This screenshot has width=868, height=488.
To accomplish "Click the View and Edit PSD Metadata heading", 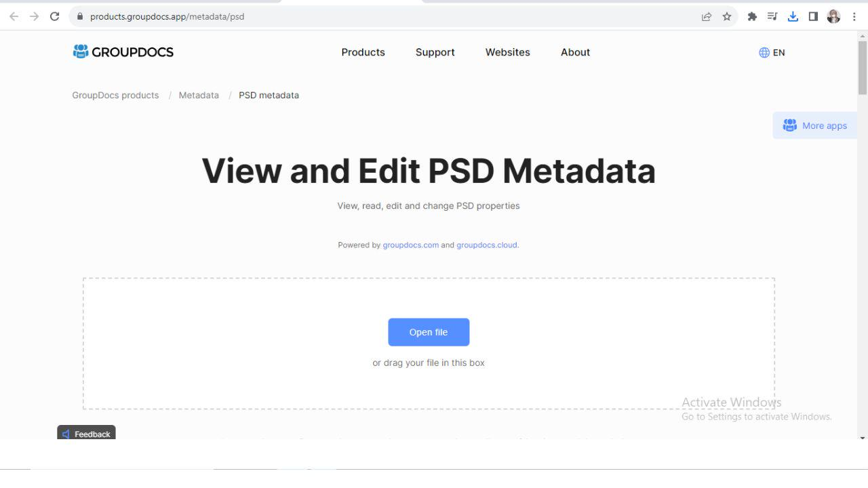I will (x=429, y=170).
